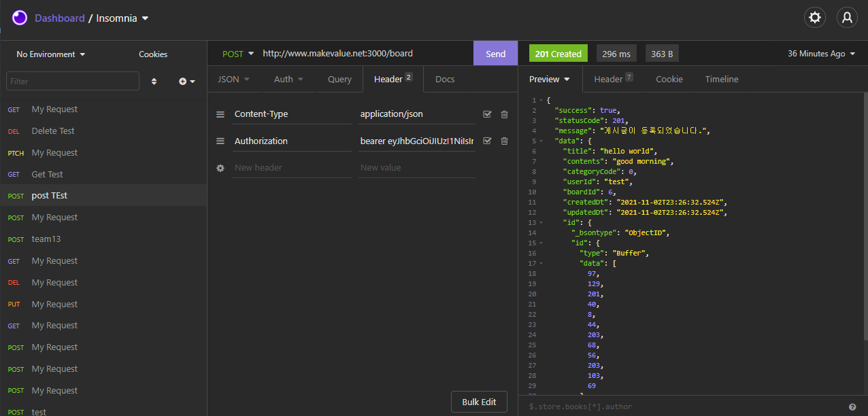Toggle the Content-Type header checkbox

[487, 114]
